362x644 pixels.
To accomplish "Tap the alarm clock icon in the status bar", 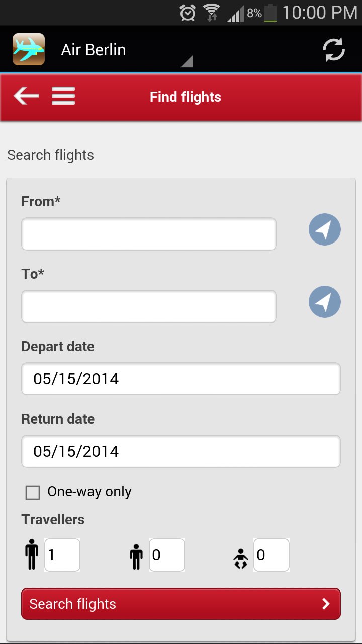I will point(188,13).
